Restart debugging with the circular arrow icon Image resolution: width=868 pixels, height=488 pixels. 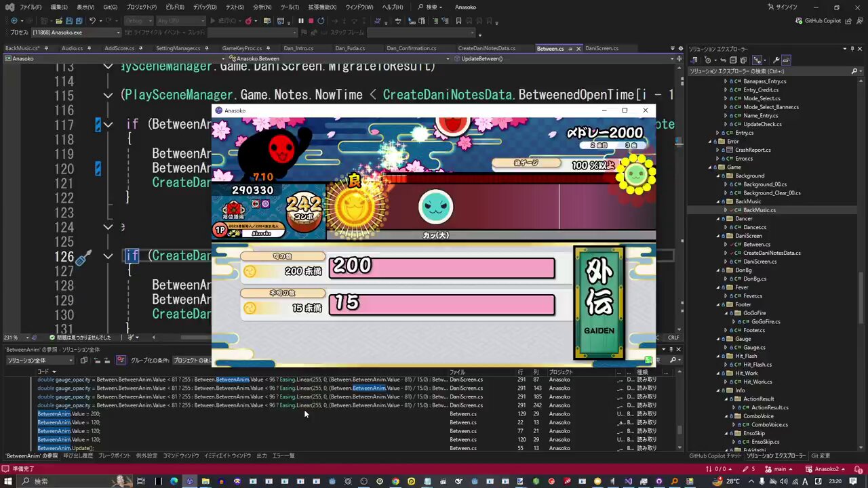point(321,21)
